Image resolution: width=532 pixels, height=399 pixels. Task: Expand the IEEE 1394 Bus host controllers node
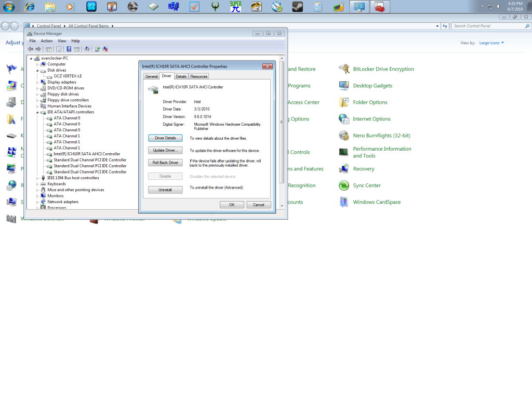pyautogui.click(x=37, y=178)
